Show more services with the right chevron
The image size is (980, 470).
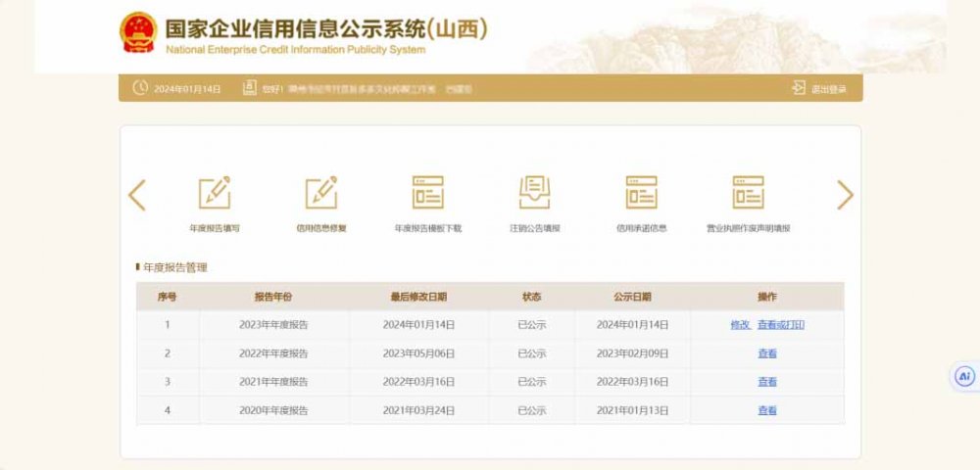(x=845, y=195)
